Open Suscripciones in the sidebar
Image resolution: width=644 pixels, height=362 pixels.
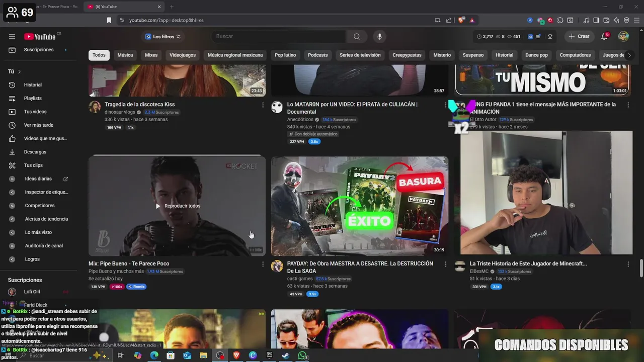[x=40, y=50]
